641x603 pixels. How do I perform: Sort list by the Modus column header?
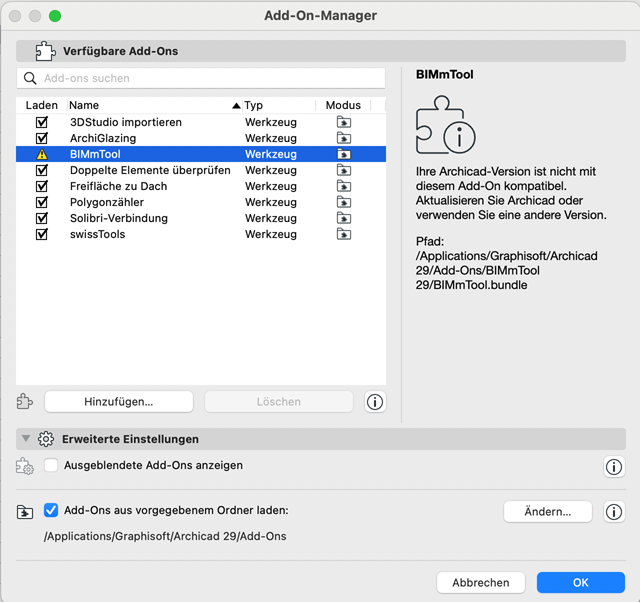(343, 105)
